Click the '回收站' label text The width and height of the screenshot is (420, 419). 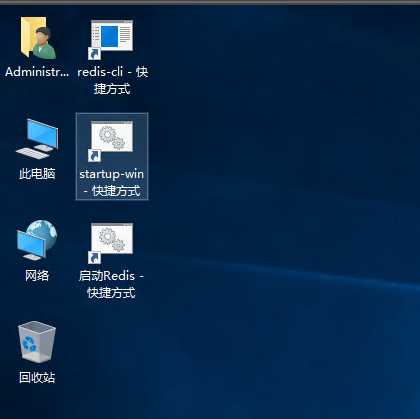(x=37, y=378)
